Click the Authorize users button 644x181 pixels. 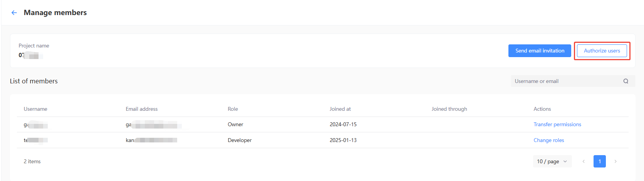tap(602, 51)
